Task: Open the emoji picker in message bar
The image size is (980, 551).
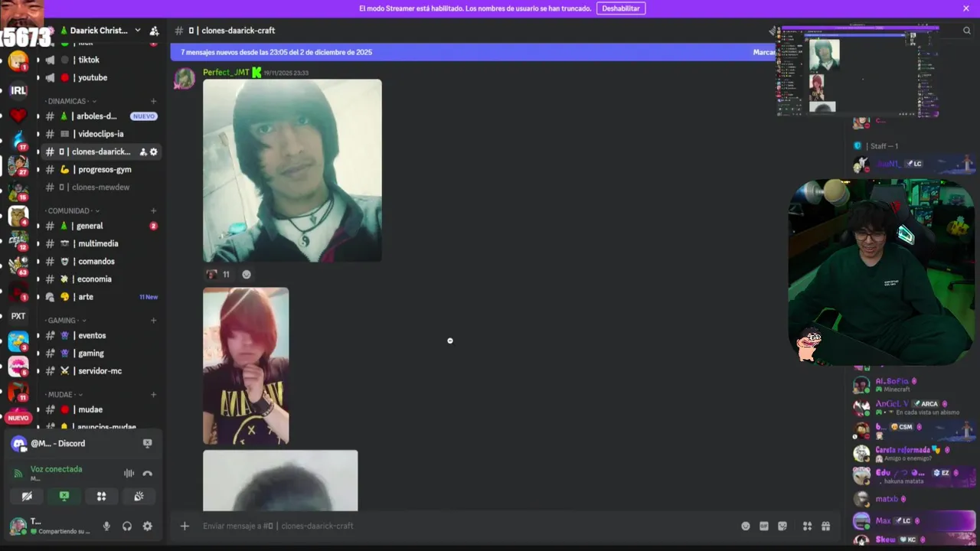Action: (745, 526)
